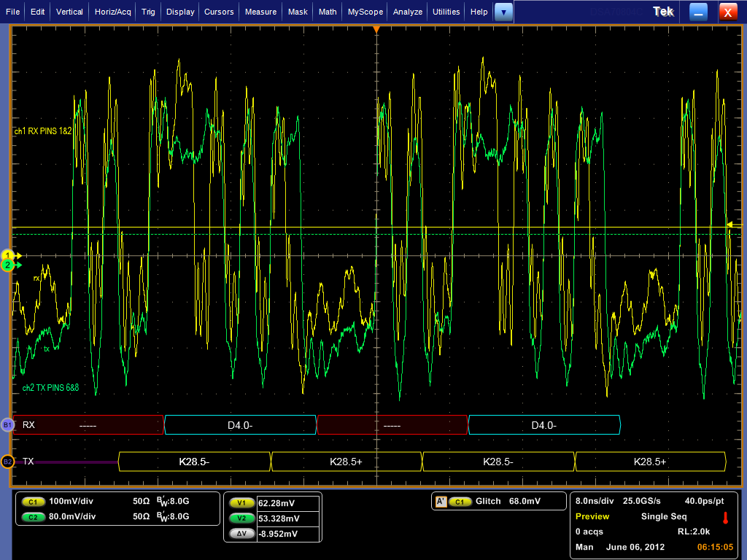The height and width of the screenshot is (560, 747).
Task: Expand the menu bar dropdown arrow button
Action: click(504, 12)
